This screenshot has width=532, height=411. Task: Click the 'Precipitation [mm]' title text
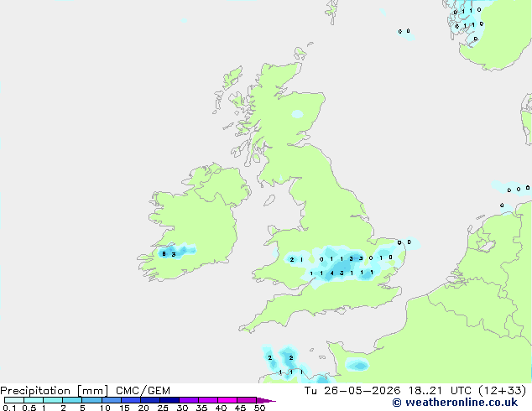pos(55,391)
